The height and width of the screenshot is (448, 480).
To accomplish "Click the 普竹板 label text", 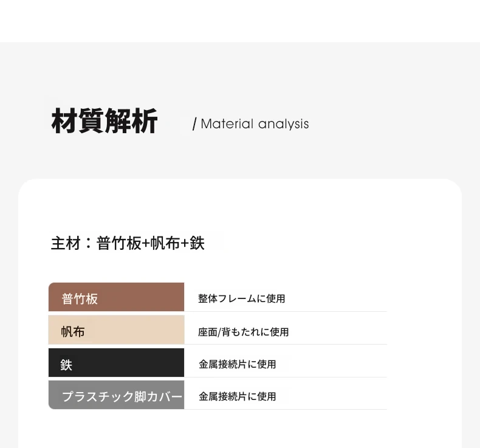I will 80,299.
